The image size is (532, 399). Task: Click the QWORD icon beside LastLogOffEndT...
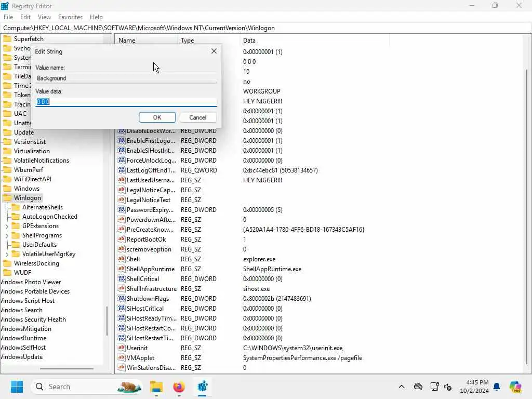coord(121,170)
